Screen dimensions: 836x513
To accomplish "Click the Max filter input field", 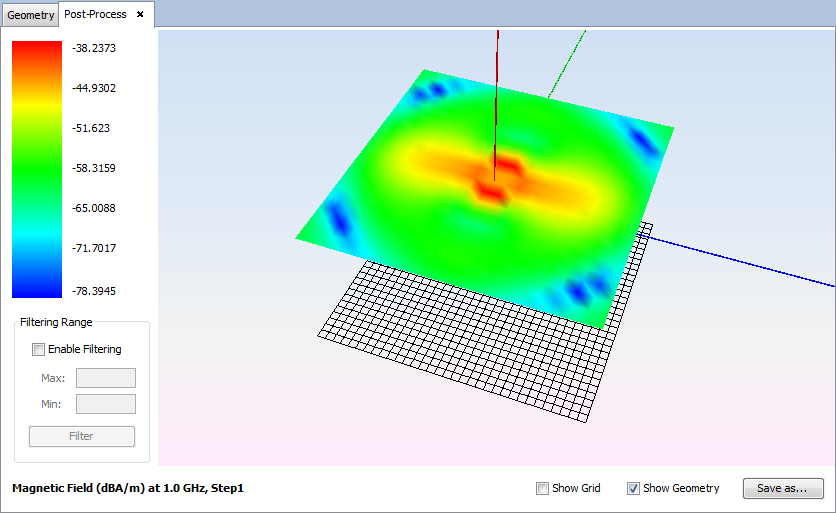I will click(105, 378).
